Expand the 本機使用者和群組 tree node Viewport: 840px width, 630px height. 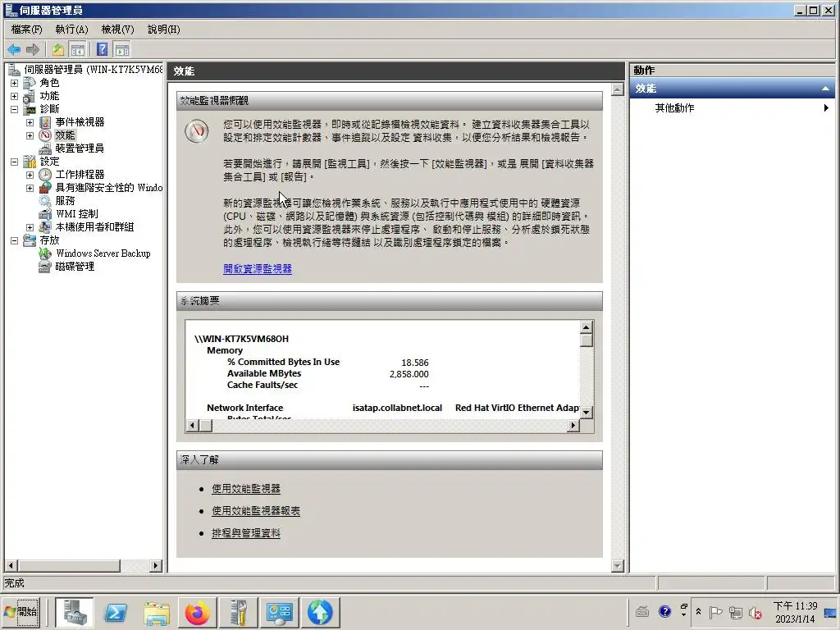coord(30,228)
